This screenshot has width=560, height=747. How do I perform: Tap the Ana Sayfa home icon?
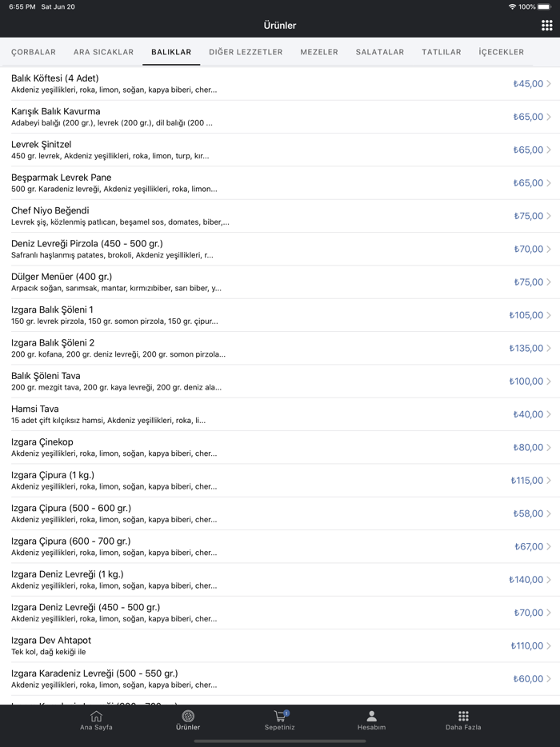tap(96, 717)
